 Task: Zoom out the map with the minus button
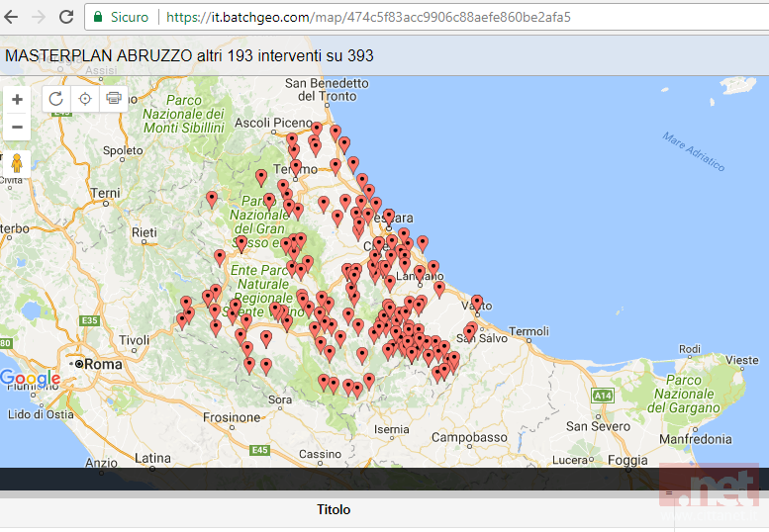tap(17, 127)
